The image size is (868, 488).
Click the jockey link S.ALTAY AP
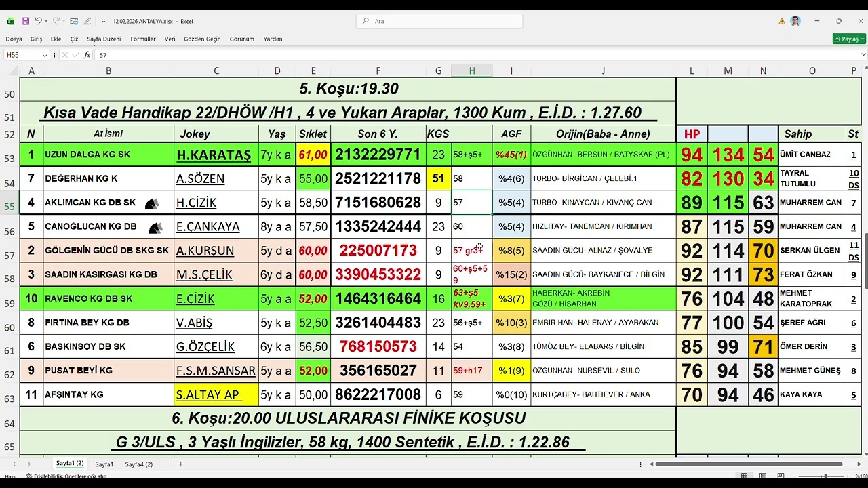pyautogui.click(x=208, y=394)
